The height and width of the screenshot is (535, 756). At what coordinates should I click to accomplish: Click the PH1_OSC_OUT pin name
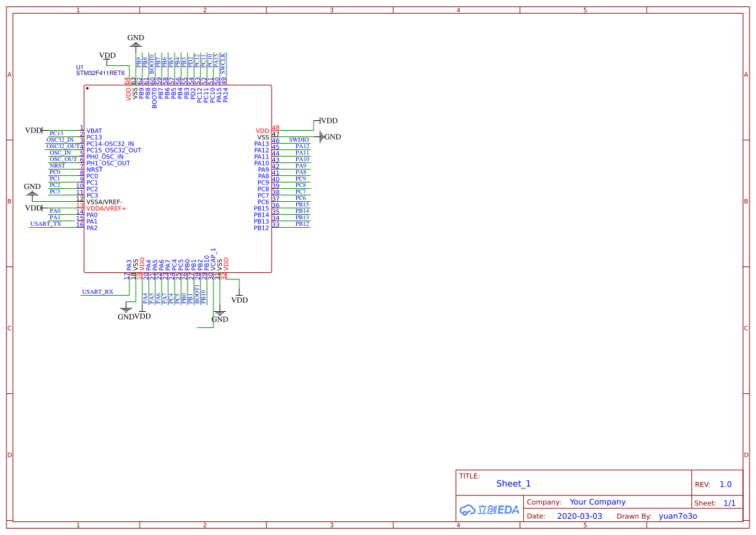click(109, 163)
